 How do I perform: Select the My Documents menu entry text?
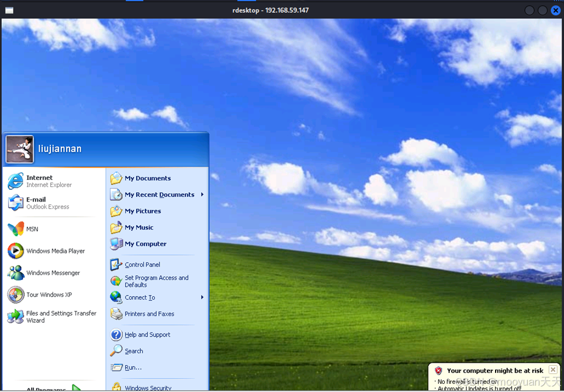(x=148, y=178)
